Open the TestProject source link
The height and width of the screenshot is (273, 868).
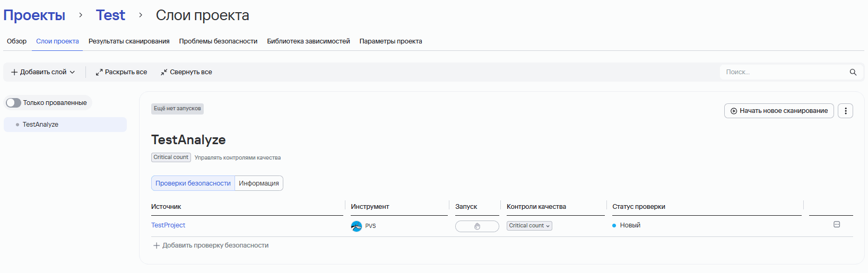pyautogui.click(x=168, y=225)
